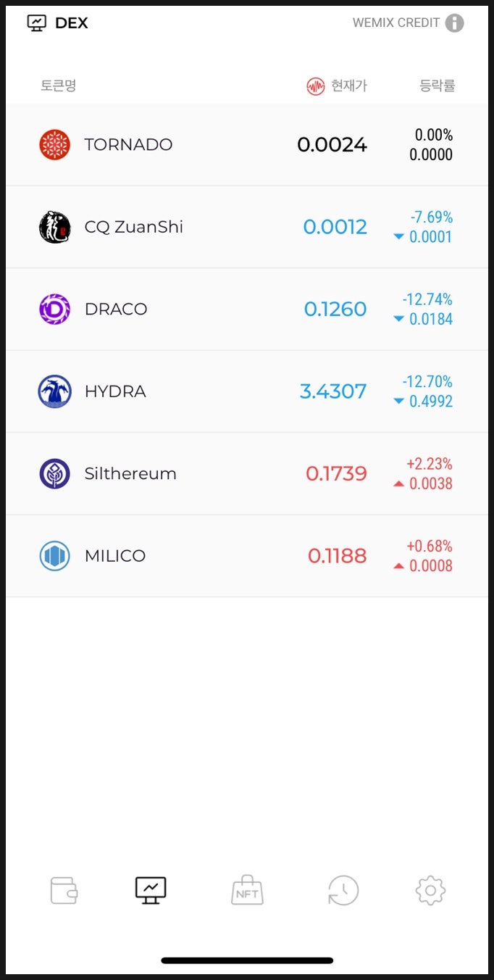Sort by 토큰명 column header
494x980 pixels.
[x=59, y=86]
